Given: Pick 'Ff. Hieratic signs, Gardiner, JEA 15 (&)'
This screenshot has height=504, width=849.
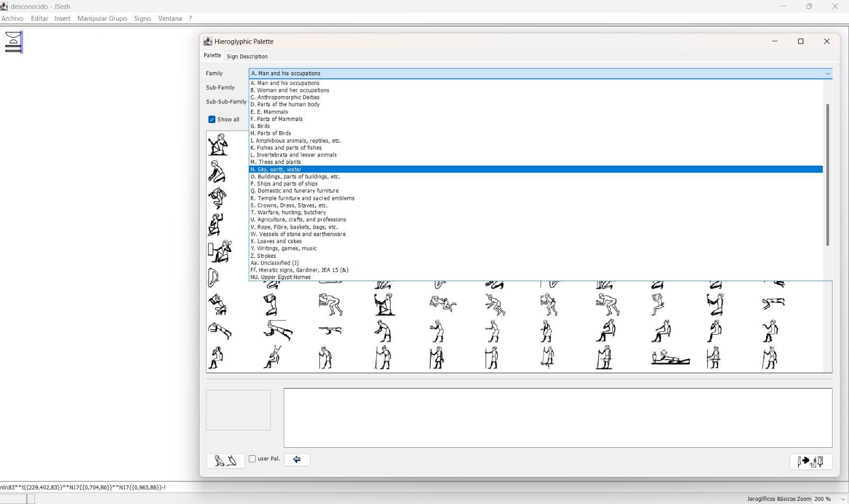Looking at the screenshot, I should pos(536,270).
